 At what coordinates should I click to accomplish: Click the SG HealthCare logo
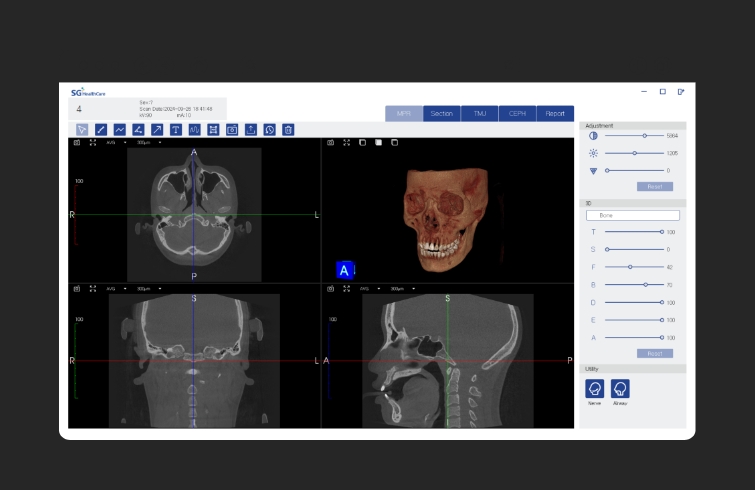(88, 92)
